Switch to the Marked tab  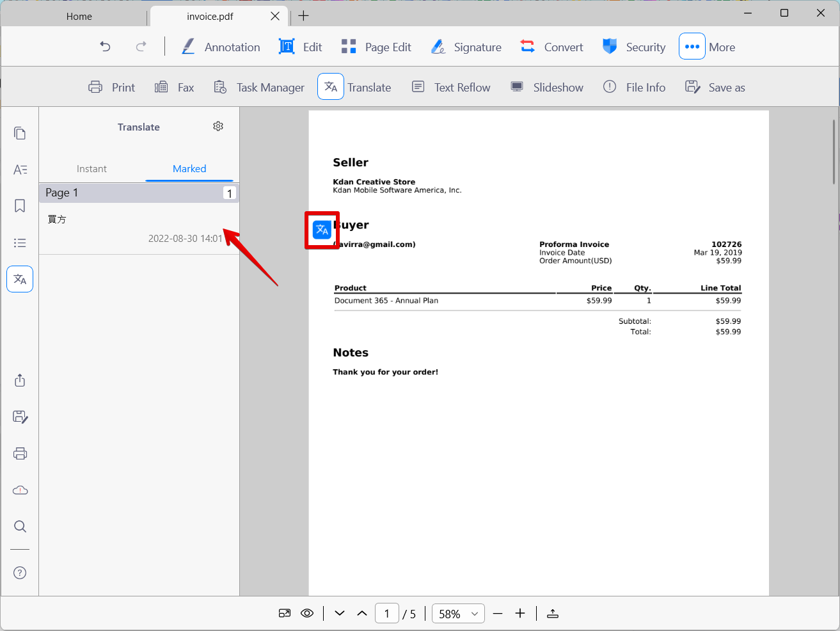tap(189, 169)
